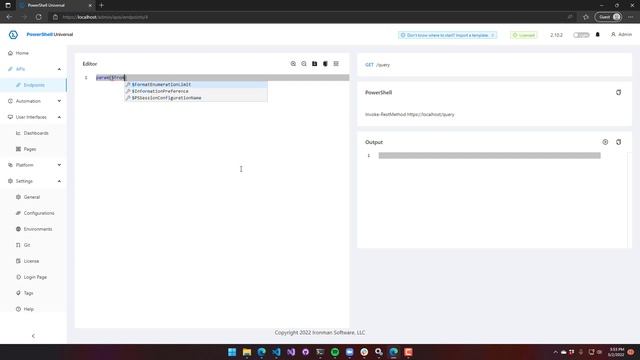This screenshot has width=640, height=360.
Task: Open Configurations settings
Action: (39, 213)
